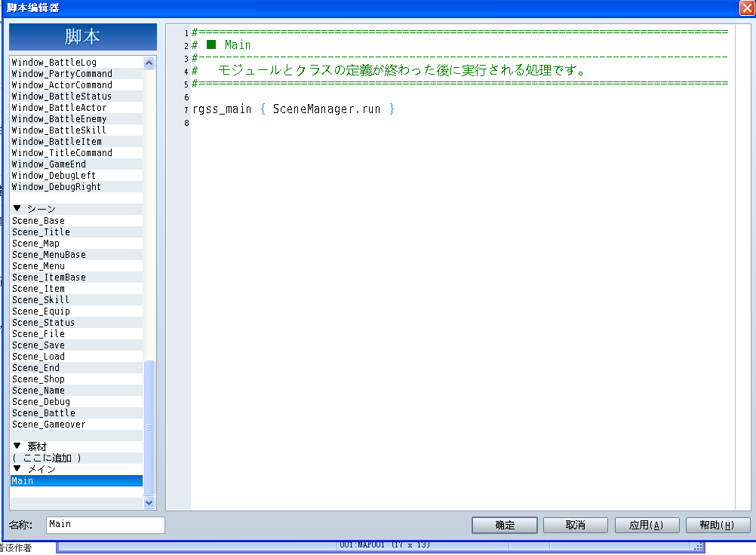Select Scene_Gameover script
Viewport: 756px width, 555px height.
pos(76,425)
